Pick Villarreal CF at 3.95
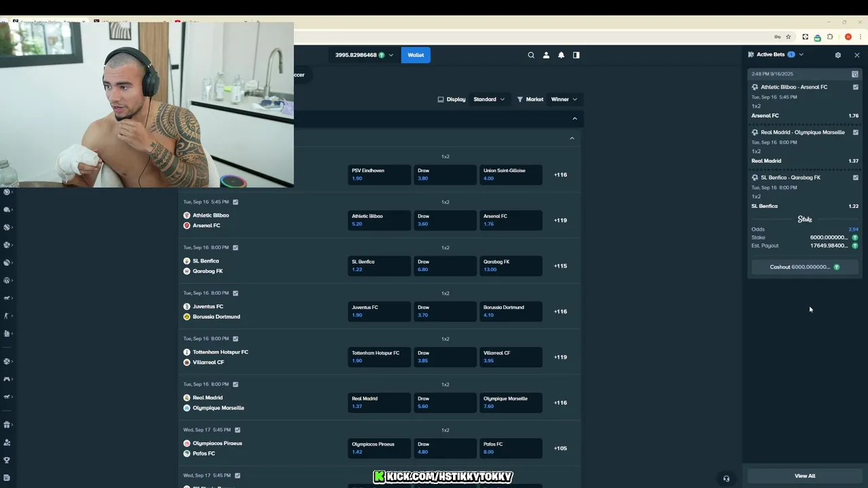The height and width of the screenshot is (488, 868). [511, 357]
